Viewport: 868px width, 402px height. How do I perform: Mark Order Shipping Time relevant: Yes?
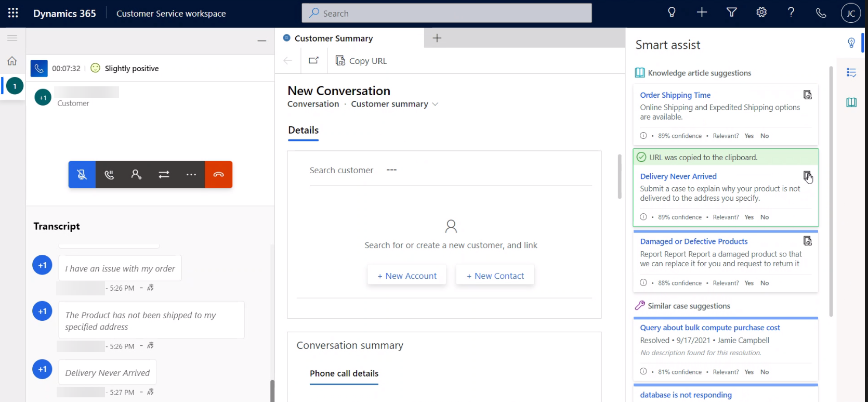749,136
